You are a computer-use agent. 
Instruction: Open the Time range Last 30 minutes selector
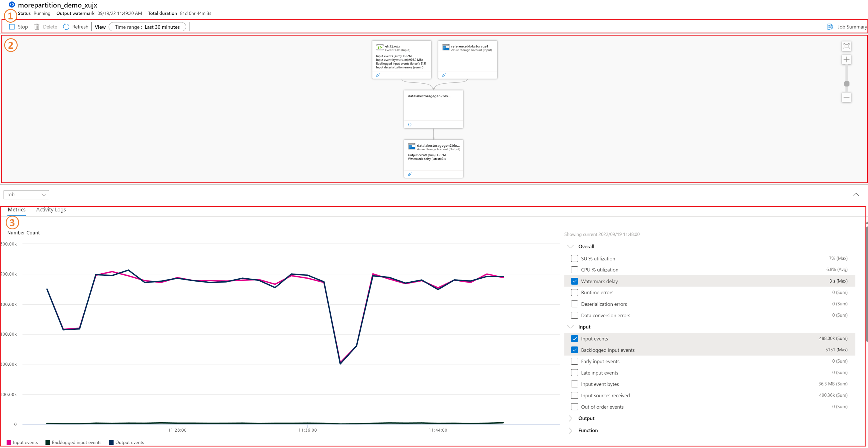147,27
